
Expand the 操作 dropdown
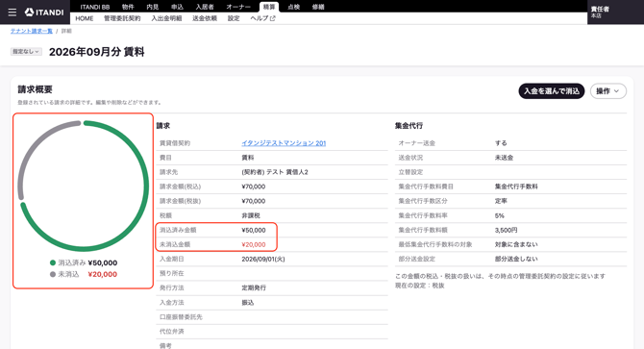[x=608, y=91]
